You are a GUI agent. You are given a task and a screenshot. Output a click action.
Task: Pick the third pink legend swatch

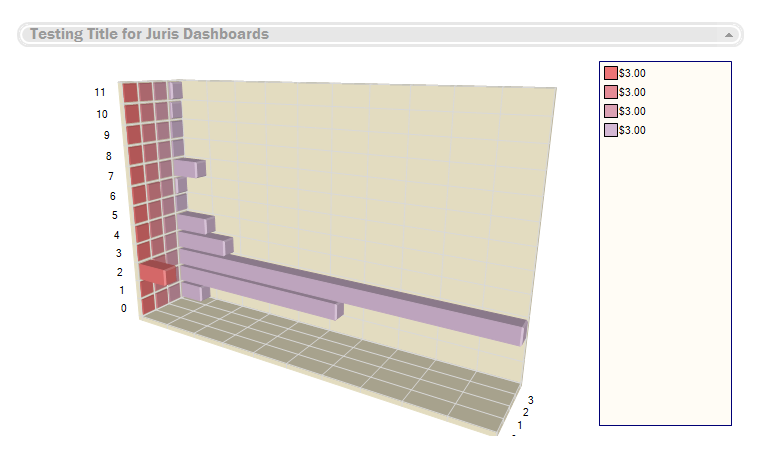(611, 111)
